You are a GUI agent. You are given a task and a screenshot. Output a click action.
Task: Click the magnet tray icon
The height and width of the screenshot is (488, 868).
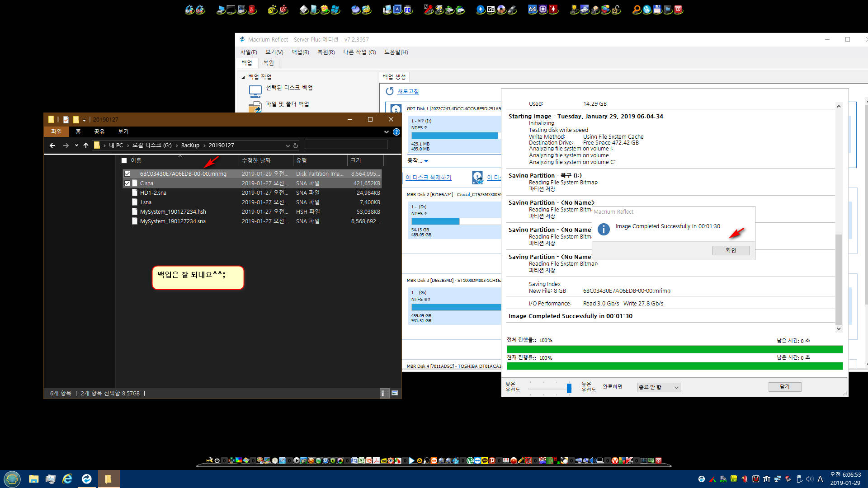pyautogui.click(x=756, y=479)
